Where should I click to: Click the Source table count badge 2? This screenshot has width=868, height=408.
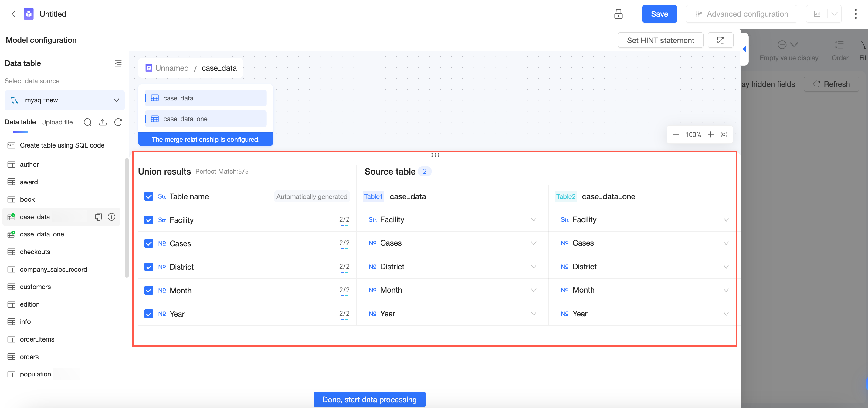425,172
